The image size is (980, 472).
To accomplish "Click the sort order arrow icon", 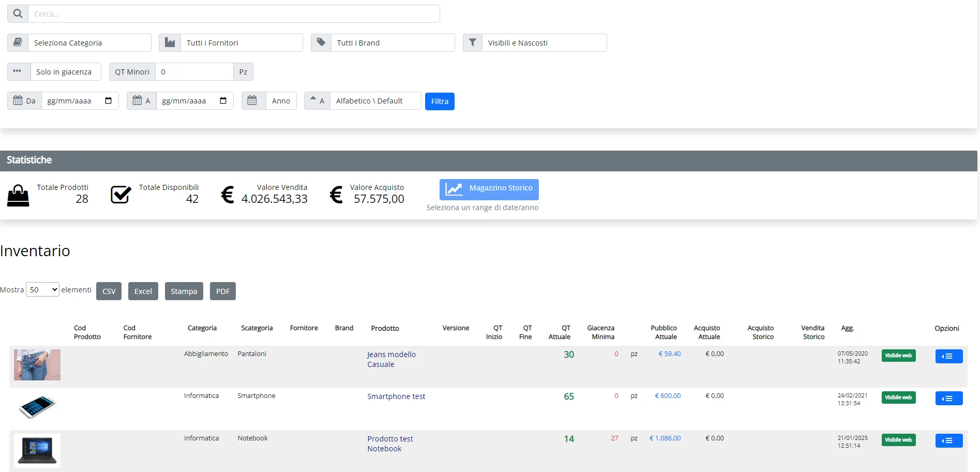I will [x=313, y=98].
